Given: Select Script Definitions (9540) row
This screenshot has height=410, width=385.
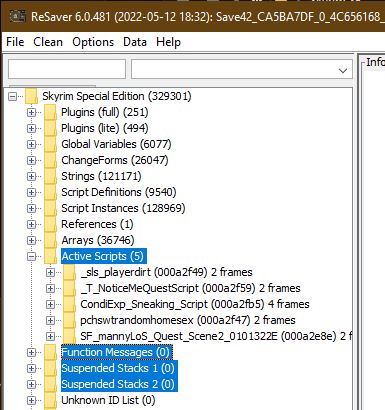Looking at the screenshot, I should click(119, 192).
